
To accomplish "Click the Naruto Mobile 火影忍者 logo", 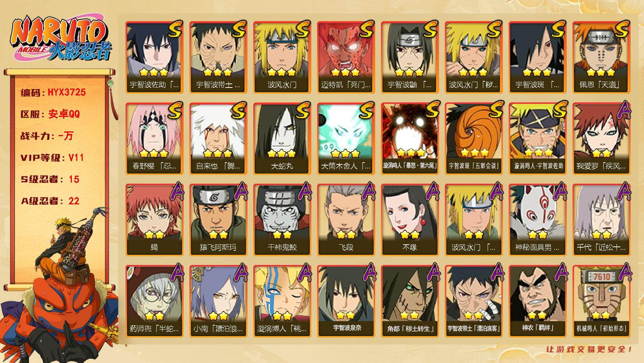I will pyautogui.click(x=61, y=39).
